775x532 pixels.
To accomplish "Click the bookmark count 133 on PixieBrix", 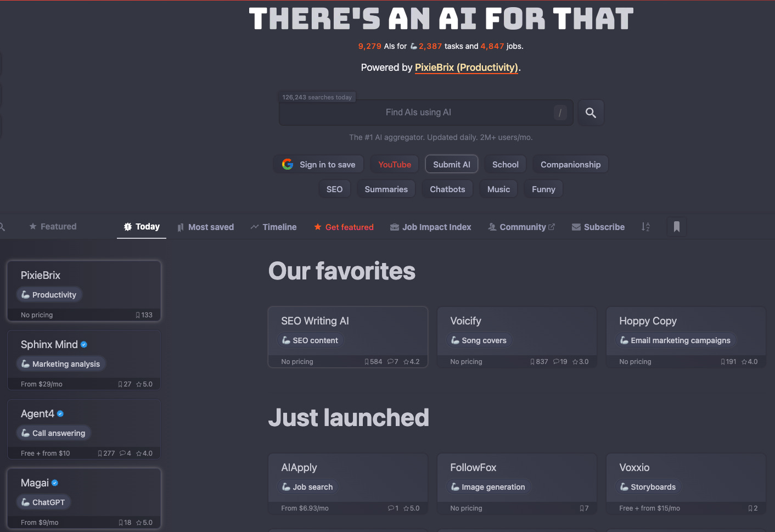I will point(144,315).
